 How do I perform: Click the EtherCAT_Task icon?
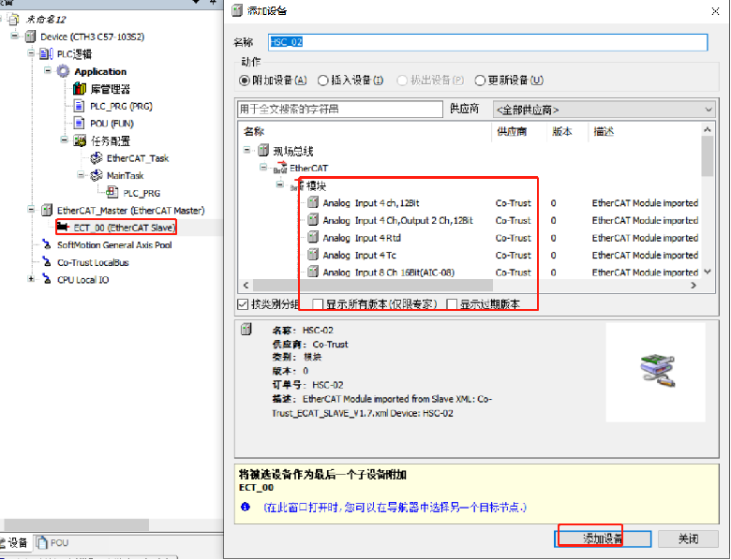tap(96, 158)
